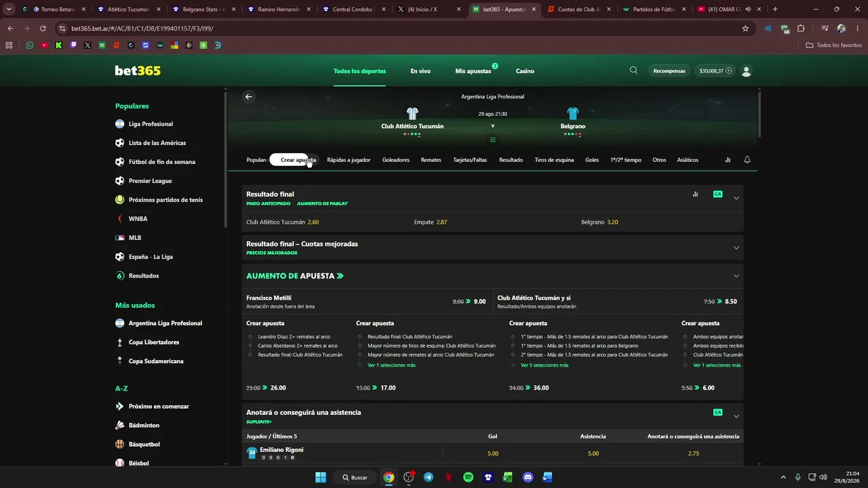Open the Kick bookmark
868x488 pixels.
[59, 45]
